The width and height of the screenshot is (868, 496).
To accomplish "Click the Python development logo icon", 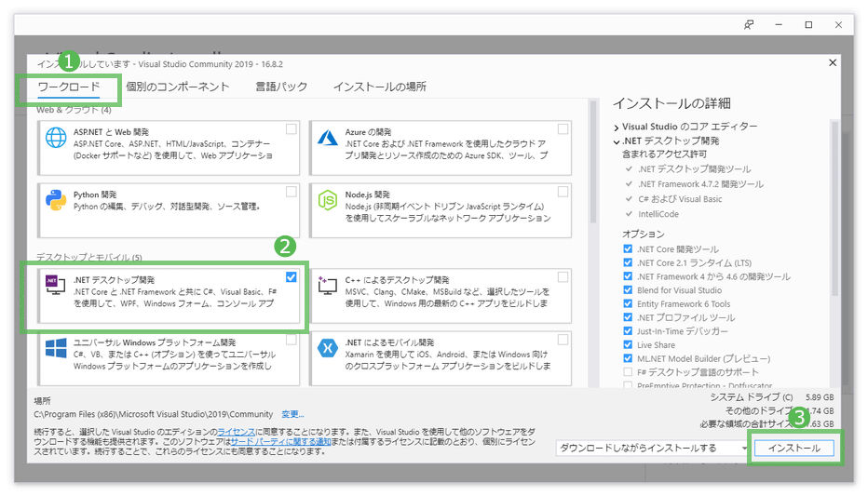I will pos(56,200).
